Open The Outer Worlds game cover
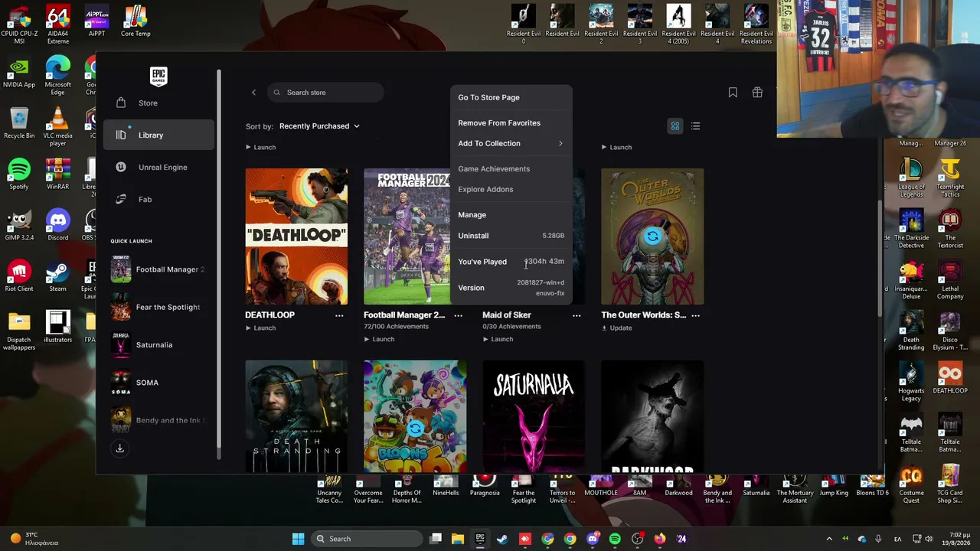The width and height of the screenshot is (980, 551). 652,236
